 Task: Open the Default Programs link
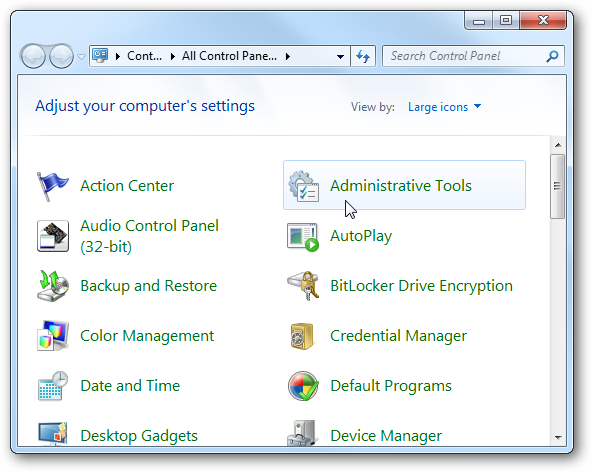[391, 386]
